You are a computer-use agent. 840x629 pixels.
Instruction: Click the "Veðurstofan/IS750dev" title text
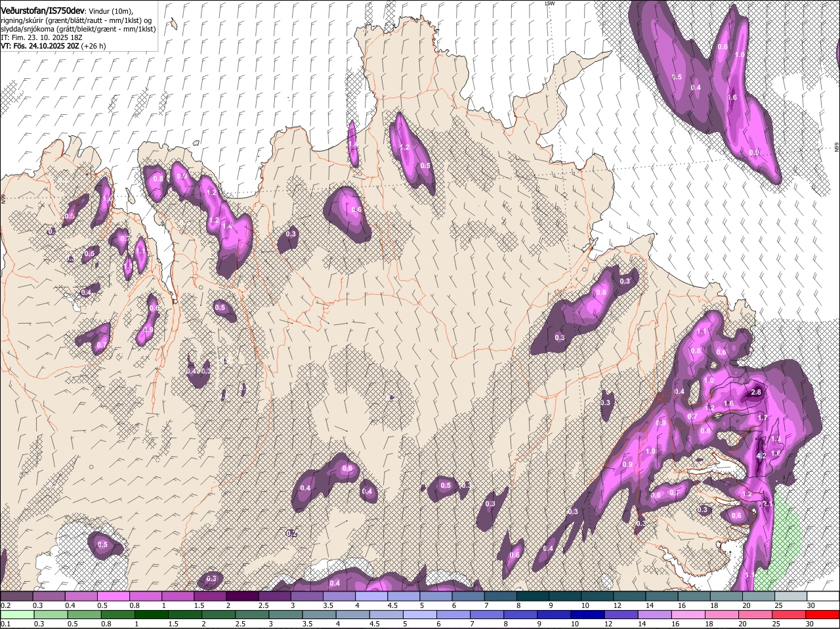(43, 11)
